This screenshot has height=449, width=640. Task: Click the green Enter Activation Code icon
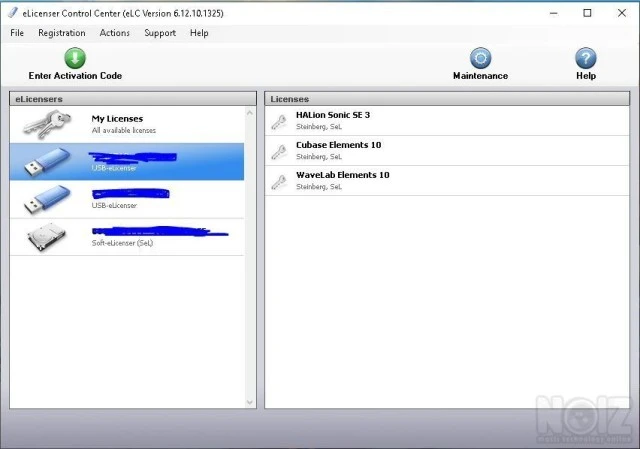[75, 58]
